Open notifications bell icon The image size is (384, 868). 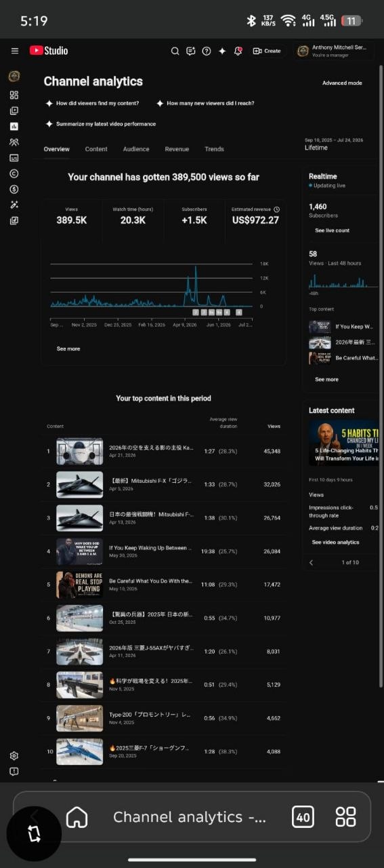coord(238,51)
